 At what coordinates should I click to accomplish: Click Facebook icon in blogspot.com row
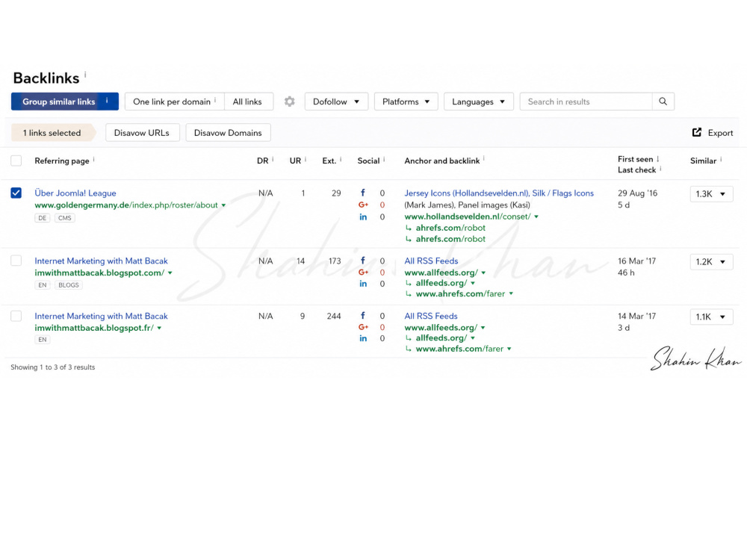pos(363,261)
